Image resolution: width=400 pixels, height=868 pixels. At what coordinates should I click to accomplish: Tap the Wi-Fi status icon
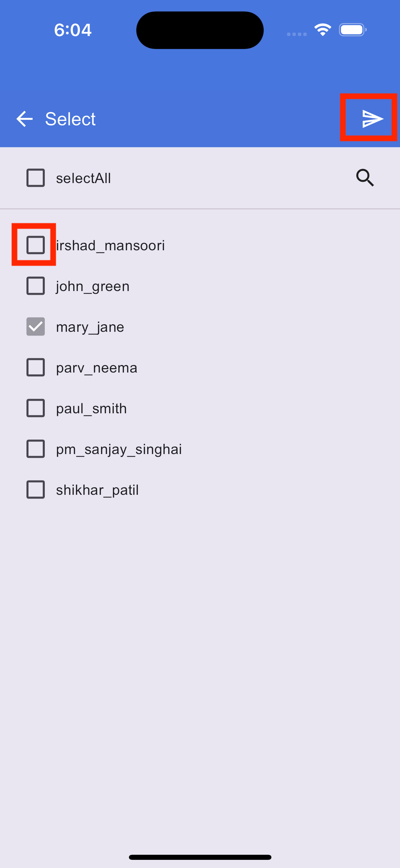pyautogui.click(x=323, y=30)
